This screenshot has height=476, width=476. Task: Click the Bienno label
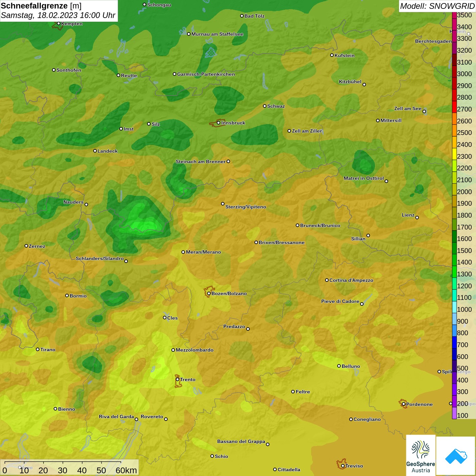tap(67, 409)
